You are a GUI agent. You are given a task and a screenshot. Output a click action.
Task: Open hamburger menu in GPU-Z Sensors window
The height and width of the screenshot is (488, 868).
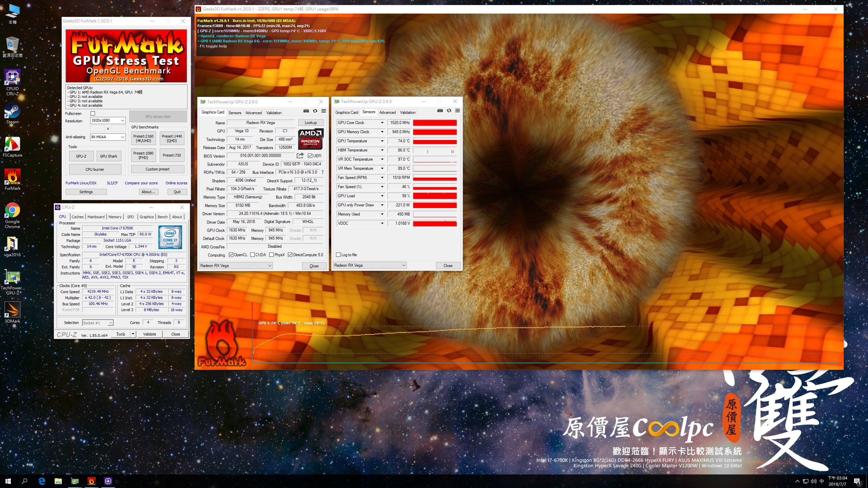click(x=458, y=110)
